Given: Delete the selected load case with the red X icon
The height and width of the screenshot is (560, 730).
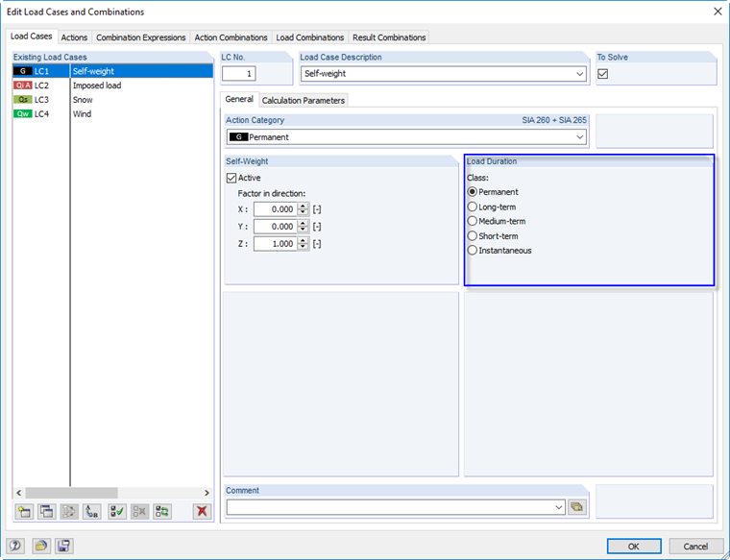Looking at the screenshot, I should pyautogui.click(x=202, y=512).
